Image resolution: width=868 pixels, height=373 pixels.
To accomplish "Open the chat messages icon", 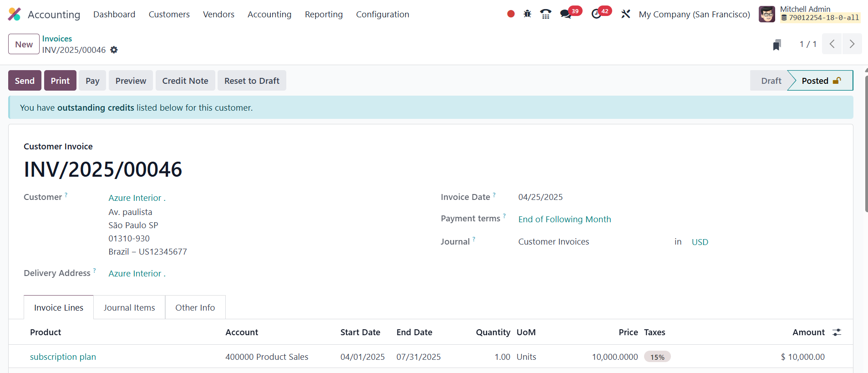I will pos(566,14).
